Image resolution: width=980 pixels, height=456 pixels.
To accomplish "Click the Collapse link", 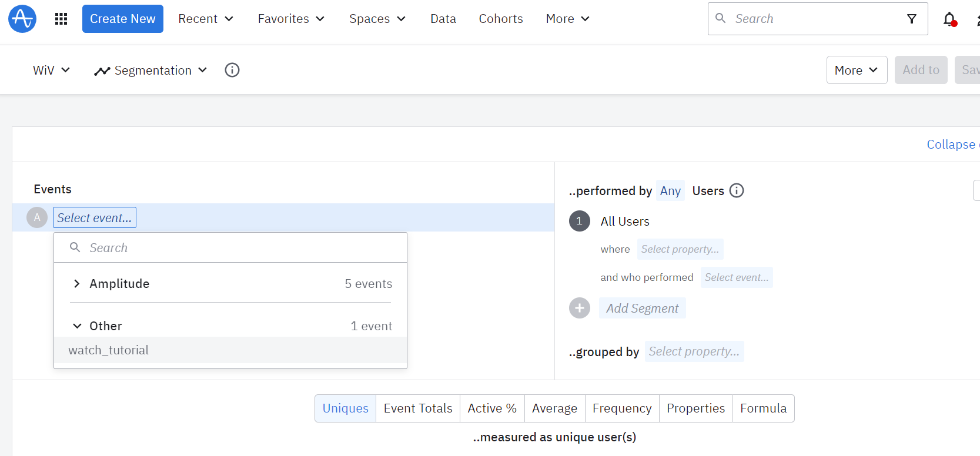I will point(951,145).
